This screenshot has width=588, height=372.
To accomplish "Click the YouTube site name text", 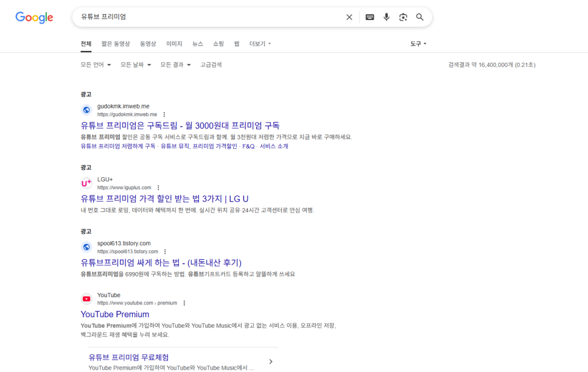I will point(109,295).
